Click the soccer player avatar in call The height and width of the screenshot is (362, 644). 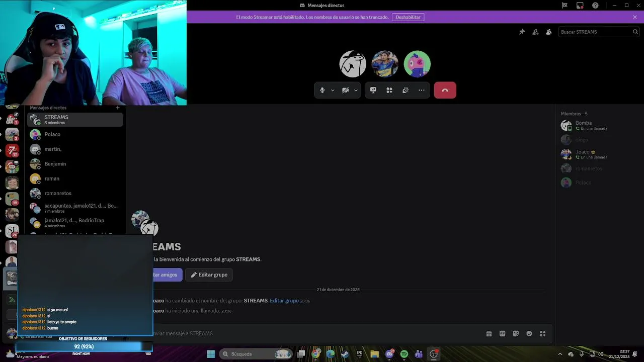[x=385, y=64]
